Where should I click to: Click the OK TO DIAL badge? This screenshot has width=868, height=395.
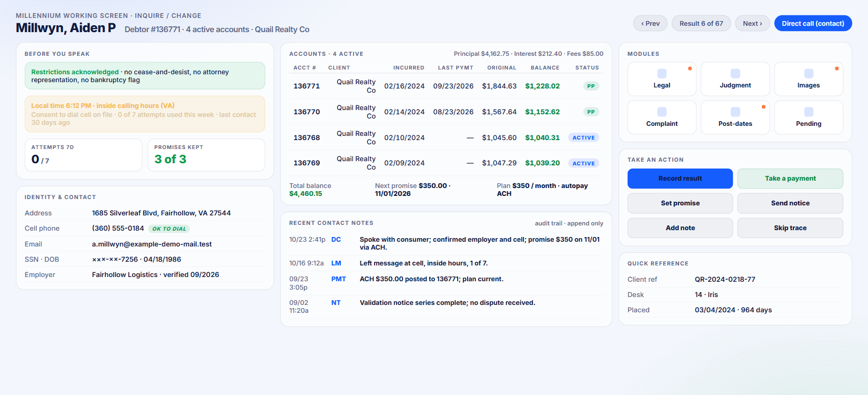click(x=169, y=229)
